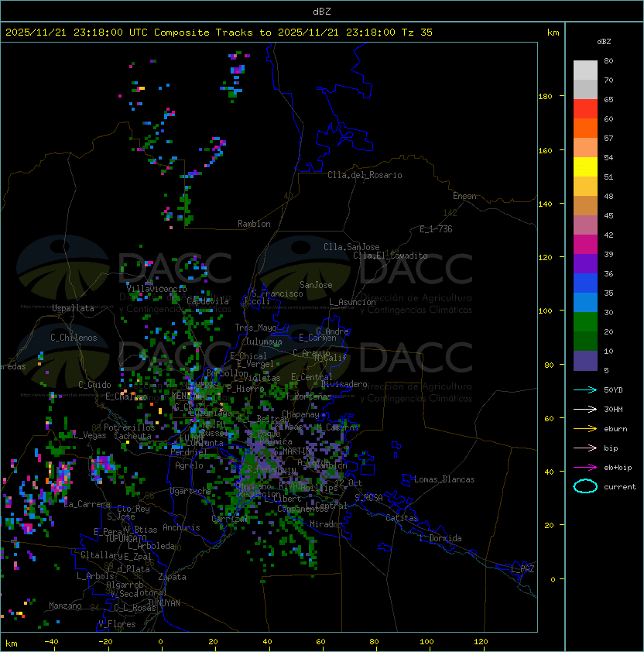Click the 39 dBZ purple swatch

pos(585,263)
